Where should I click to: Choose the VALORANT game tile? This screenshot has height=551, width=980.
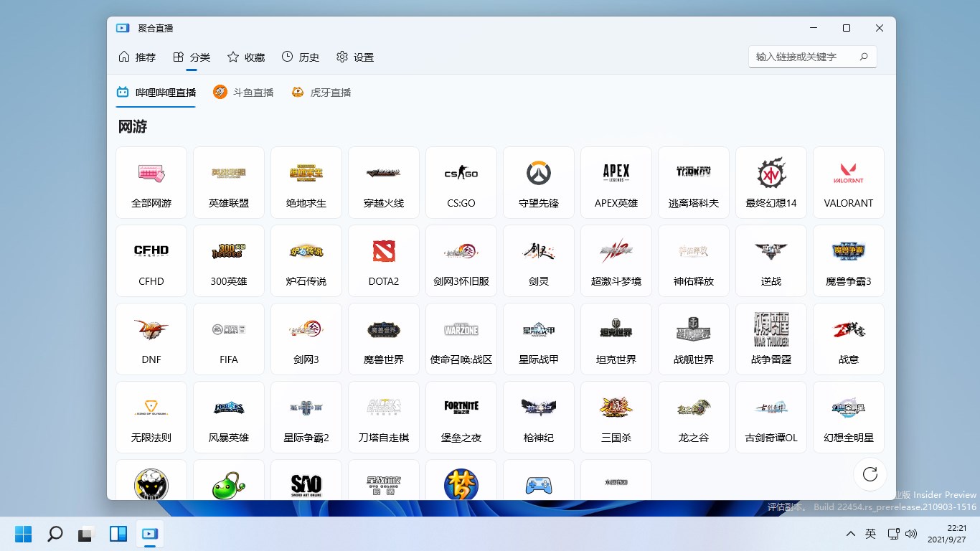(x=849, y=182)
